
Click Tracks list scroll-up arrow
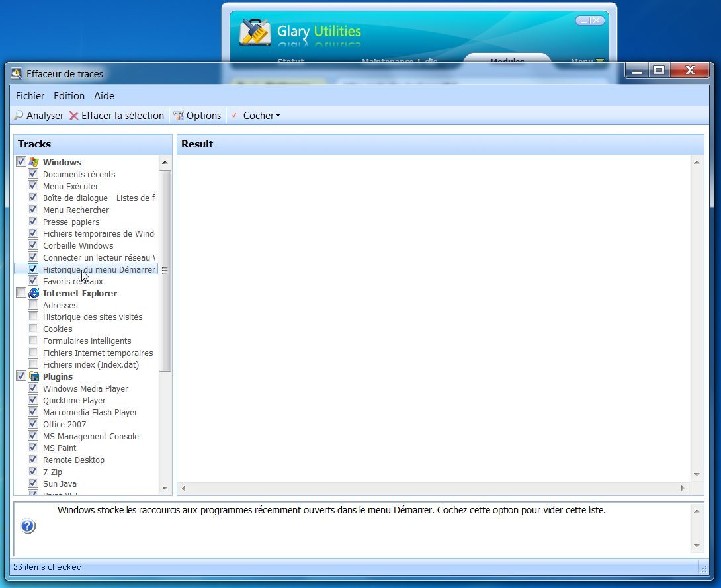point(165,162)
